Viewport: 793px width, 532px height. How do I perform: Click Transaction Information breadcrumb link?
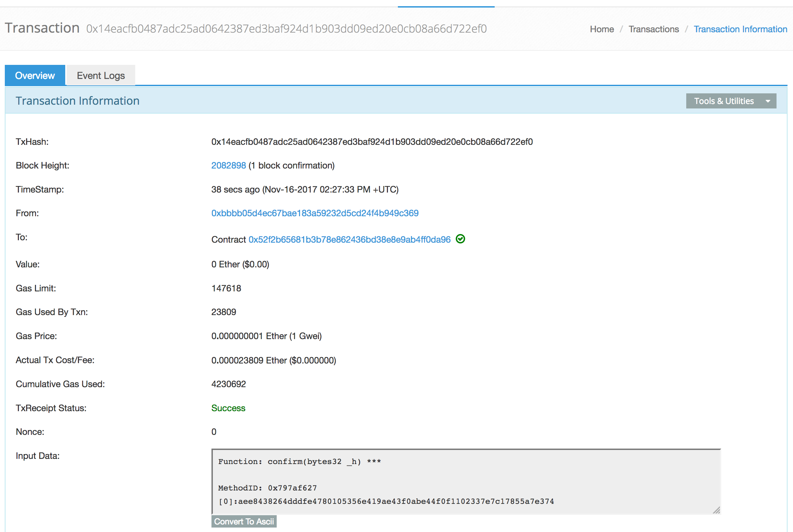[x=740, y=29]
